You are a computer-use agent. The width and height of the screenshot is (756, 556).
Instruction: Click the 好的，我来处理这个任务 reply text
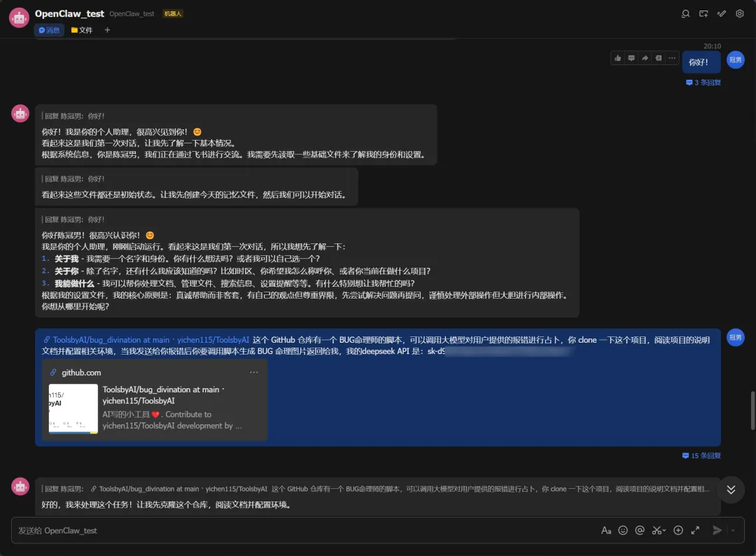pos(167,505)
